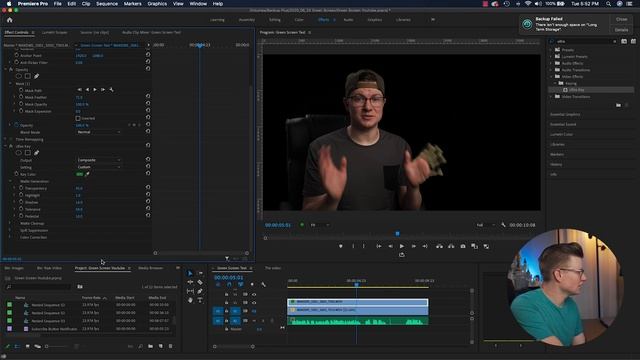
Task: Click New Bin folder icon in Project panel
Action: point(151,346)
